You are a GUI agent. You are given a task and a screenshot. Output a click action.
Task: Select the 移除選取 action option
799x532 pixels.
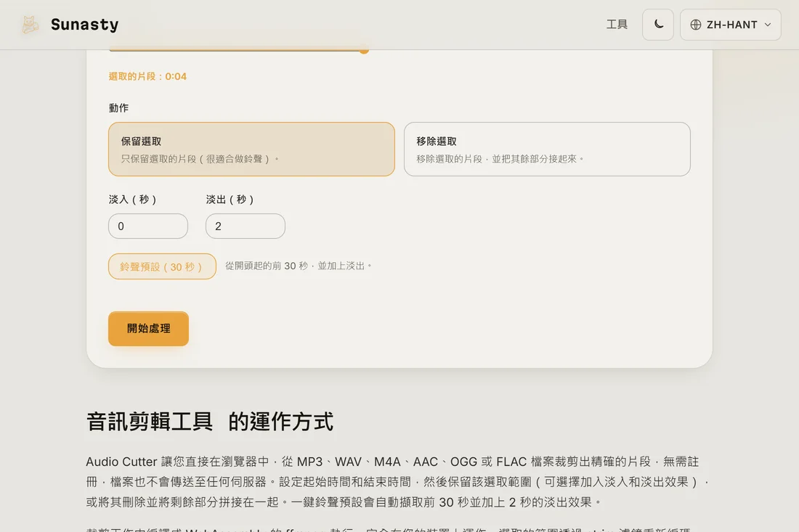click(x=547, y=150)
